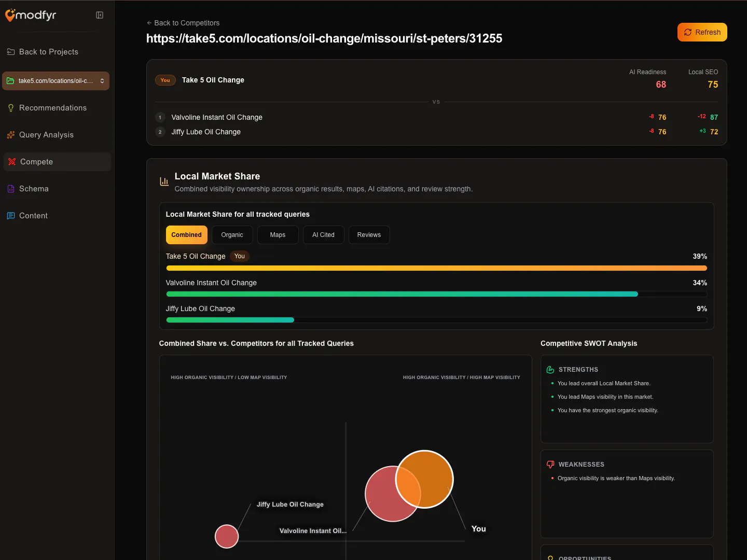Viewport: 747px width, 560px height.
Task: Click the Jiffy Lube Oil Change chart label
Action: (x=290, y=505)
